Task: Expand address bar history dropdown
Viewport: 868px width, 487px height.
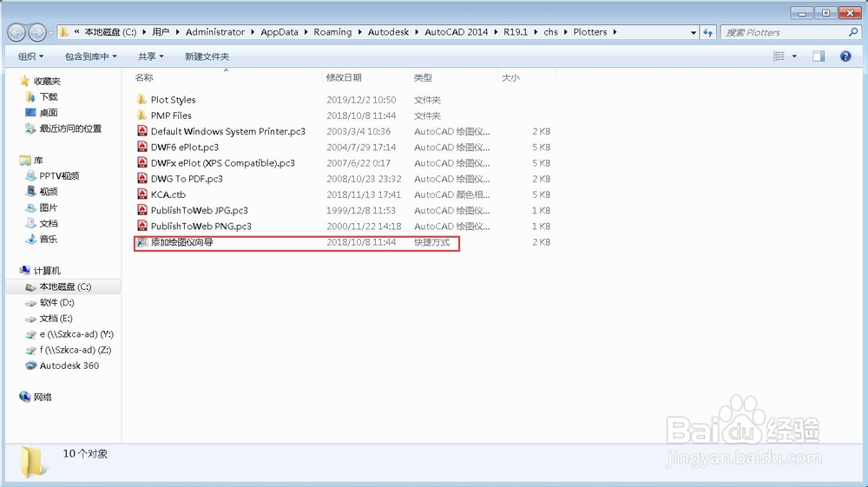Action: 693,33
